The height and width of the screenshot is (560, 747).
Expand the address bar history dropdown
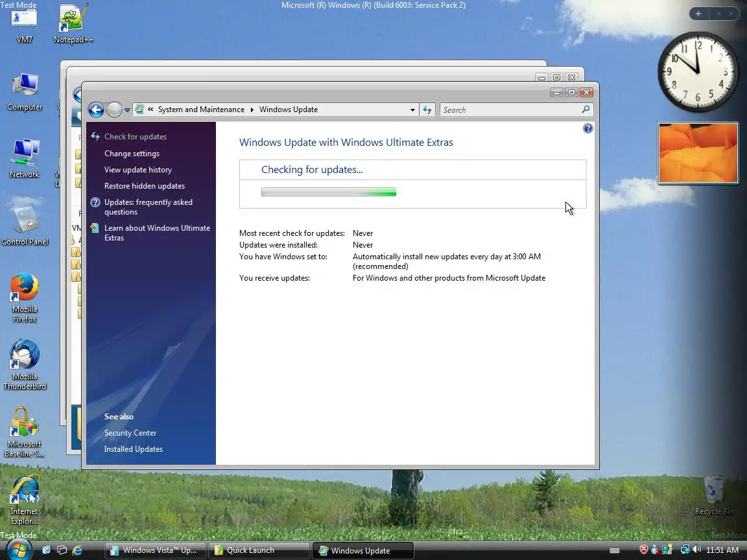tap(412, 110)
